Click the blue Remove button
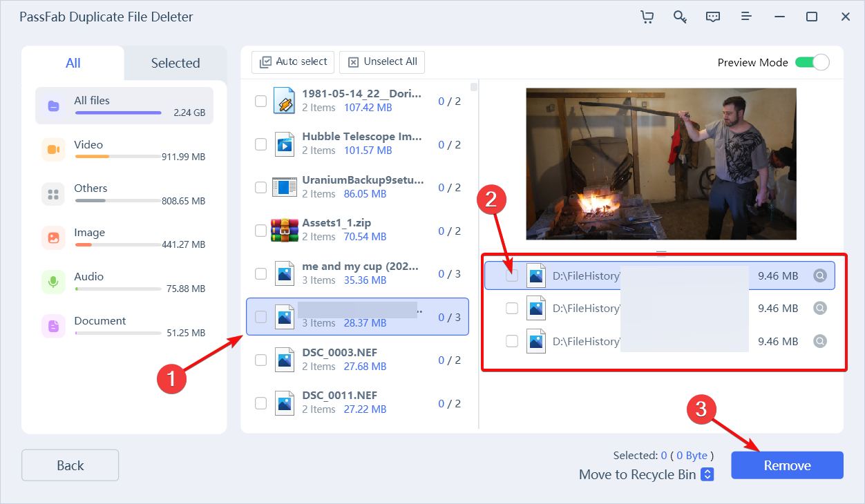This screenshot has height=504, width=865. point(787,465)
